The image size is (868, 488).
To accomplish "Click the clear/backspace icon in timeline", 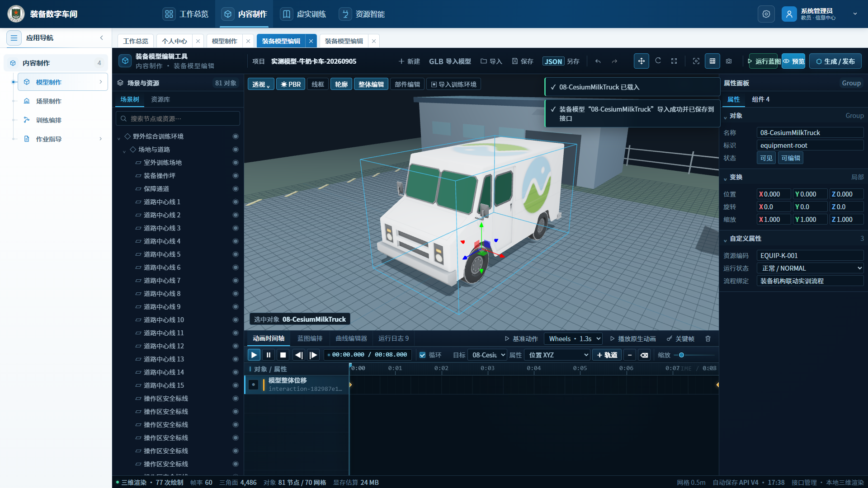I will click(x=644, y=355).
